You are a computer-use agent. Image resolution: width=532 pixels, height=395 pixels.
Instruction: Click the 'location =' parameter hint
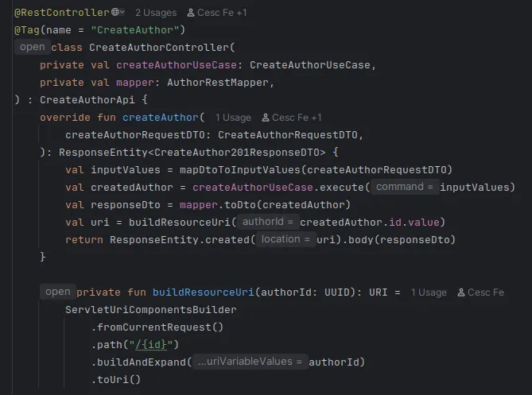tap(285, 239)
